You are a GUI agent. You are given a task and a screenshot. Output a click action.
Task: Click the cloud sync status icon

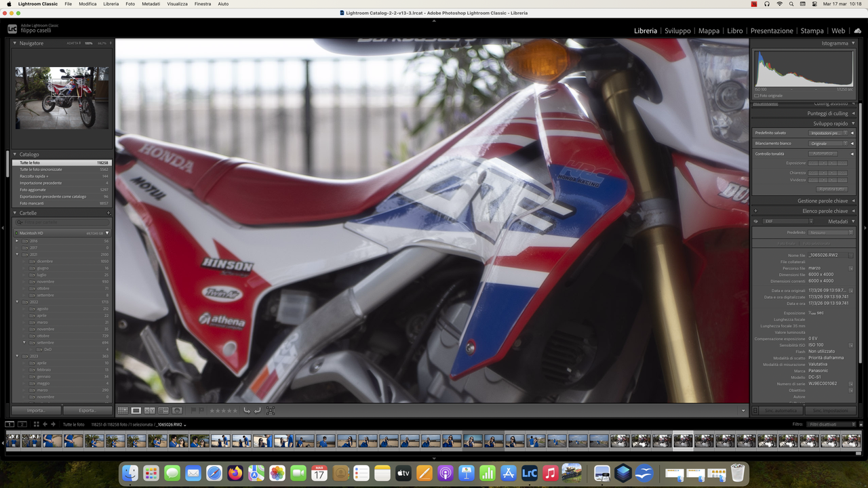pyautogui.click(x=858, y=30)
